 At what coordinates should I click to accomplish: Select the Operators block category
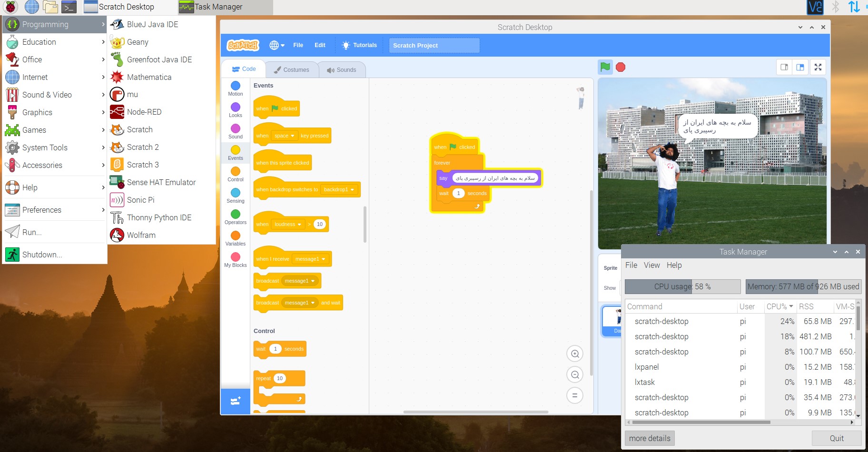[x=236, y=217]
